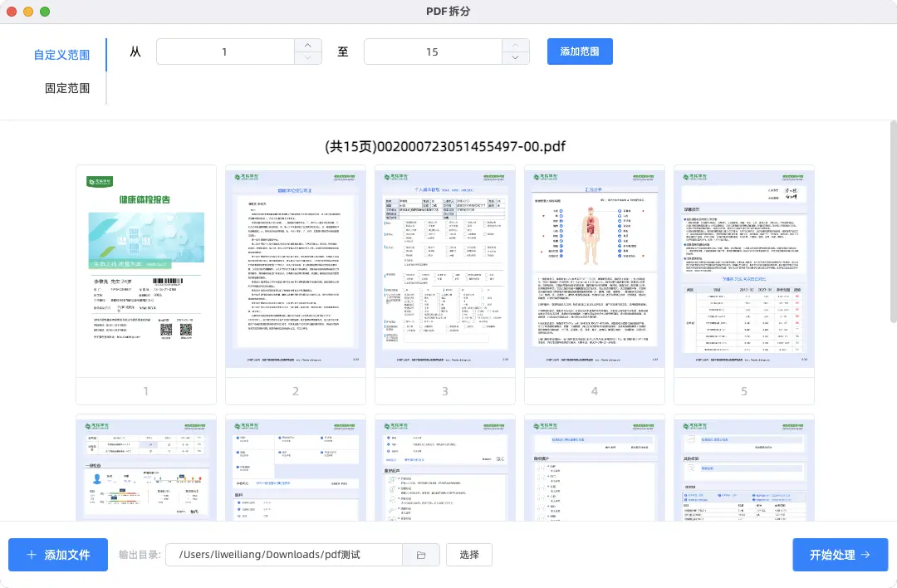Close the PDF 拆分 window
The width and height of the screenshot is (897, 588).
coord(12,12)
